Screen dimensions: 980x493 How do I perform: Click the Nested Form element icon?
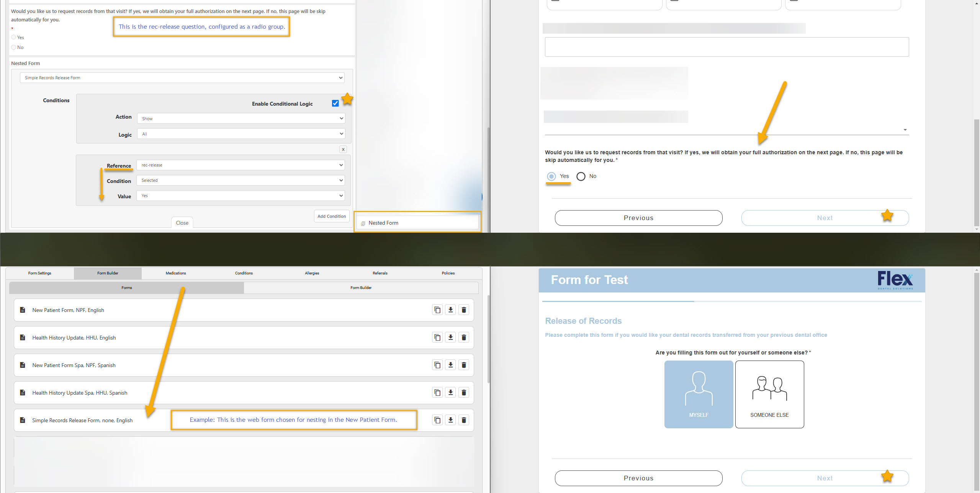click(x=363, y=224)
